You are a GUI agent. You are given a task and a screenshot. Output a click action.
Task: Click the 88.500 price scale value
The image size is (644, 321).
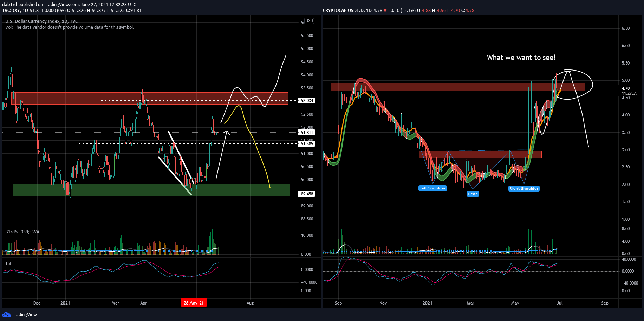tap(307, 219)
